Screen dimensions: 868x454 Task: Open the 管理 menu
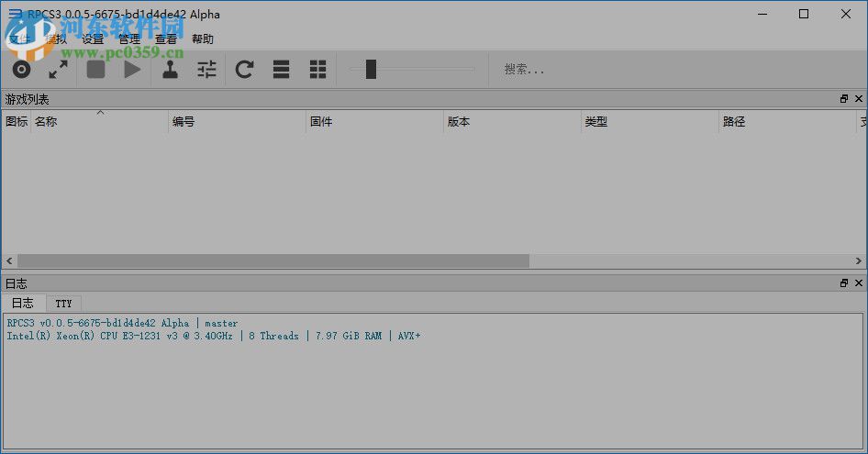coord(129,39)
